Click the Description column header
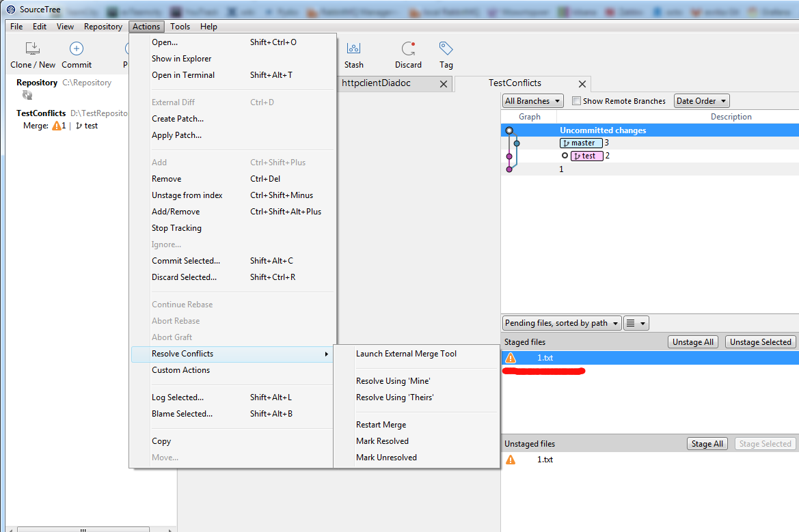 click(731, 117)
